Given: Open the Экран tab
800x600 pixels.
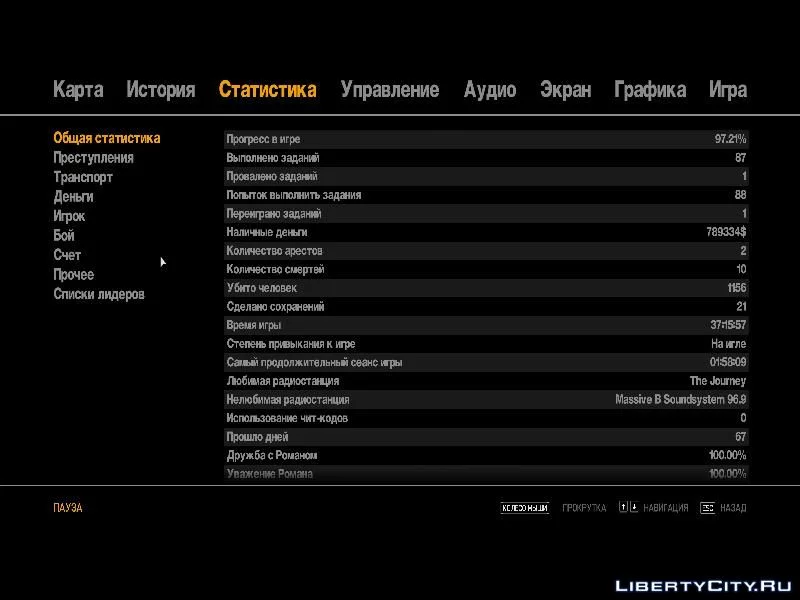Looking at the screenshot, I should click(565, 90).
